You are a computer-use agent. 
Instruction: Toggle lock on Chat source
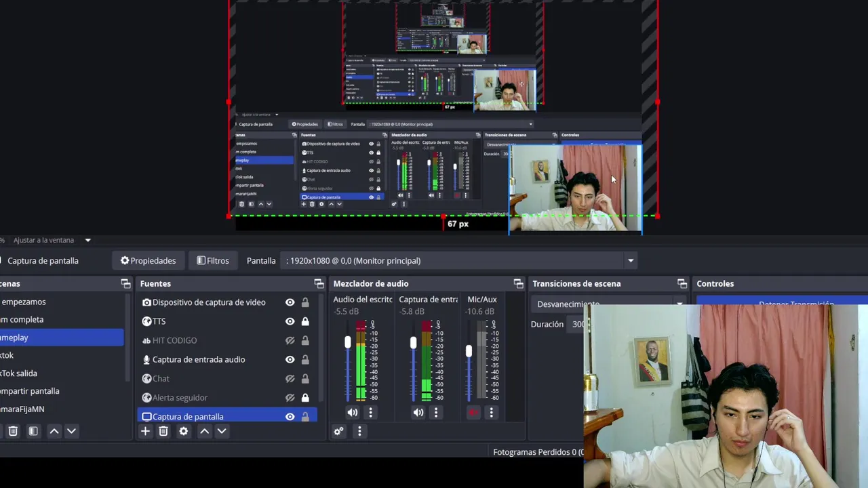[305, 378]
